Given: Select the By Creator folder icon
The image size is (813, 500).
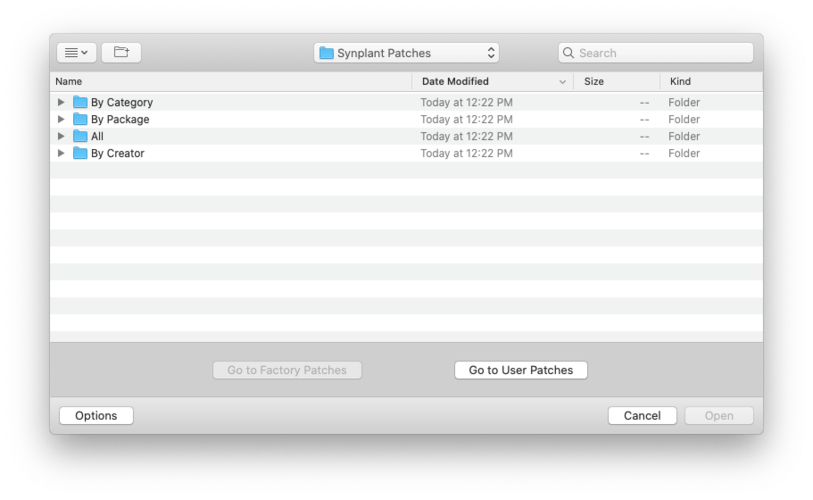Looking at the screenshot, I should 80,154.
